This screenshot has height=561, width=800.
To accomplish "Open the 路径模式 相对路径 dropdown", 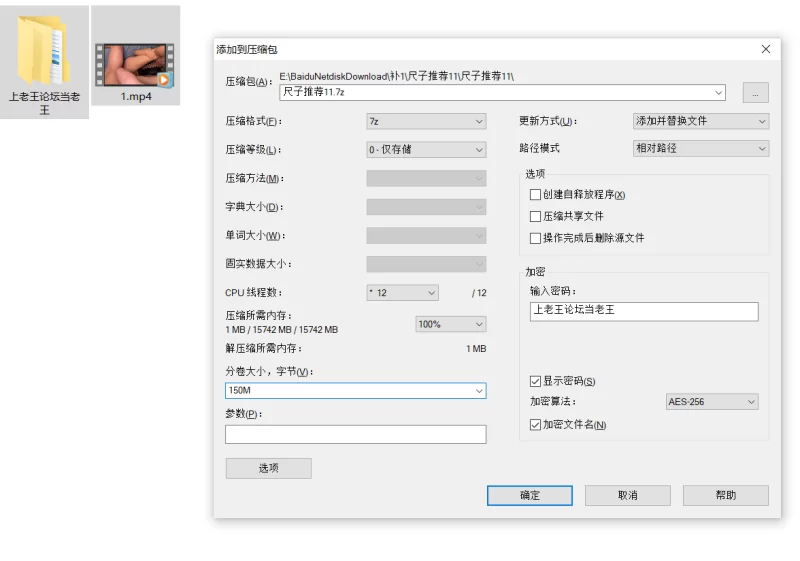I will (x=701, y=148).
